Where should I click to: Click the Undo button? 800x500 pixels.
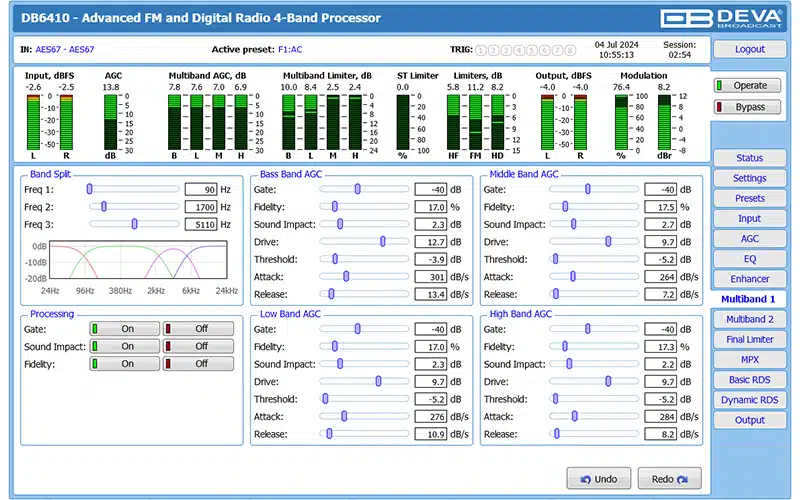[x=598, y=479]
